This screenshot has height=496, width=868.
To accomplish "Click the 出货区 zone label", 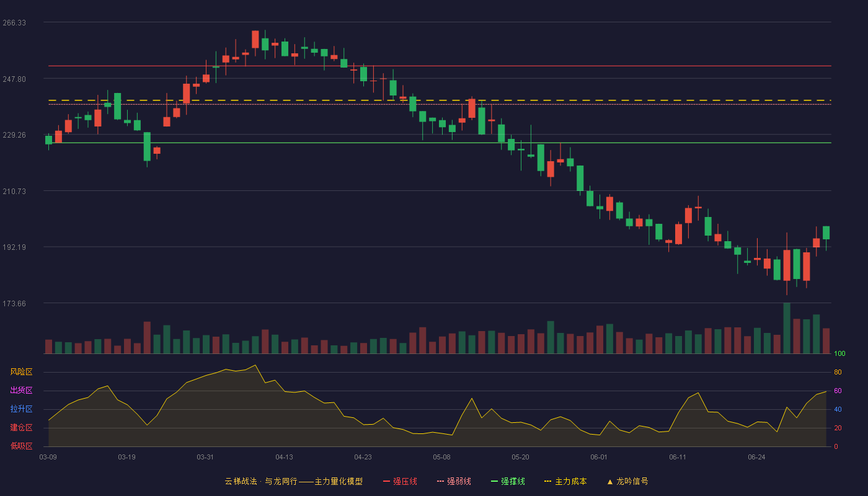I will 21,391.
